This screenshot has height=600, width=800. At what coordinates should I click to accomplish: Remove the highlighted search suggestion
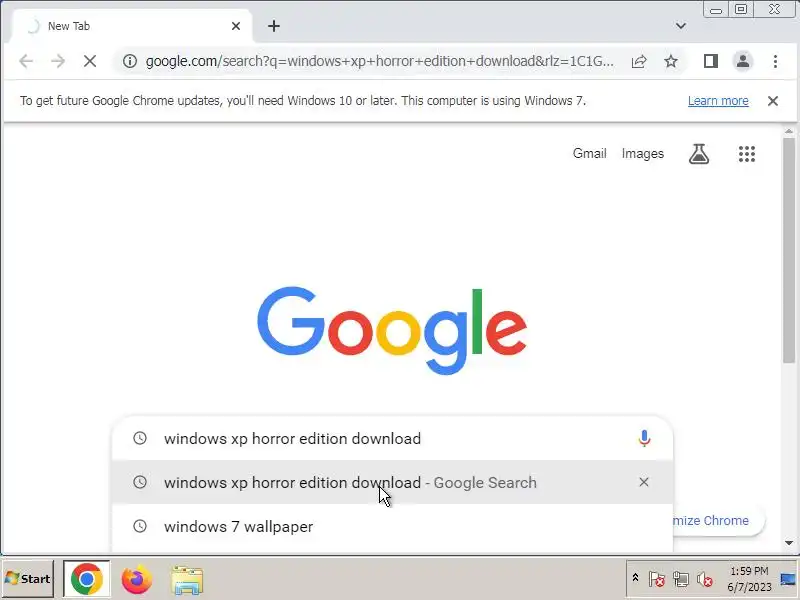(643, 482)
